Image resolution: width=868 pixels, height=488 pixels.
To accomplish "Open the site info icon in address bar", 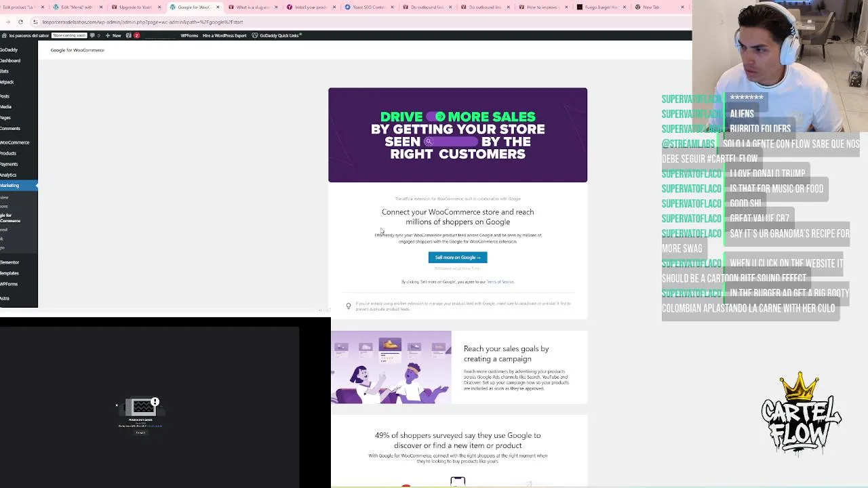I will point(36,22).
